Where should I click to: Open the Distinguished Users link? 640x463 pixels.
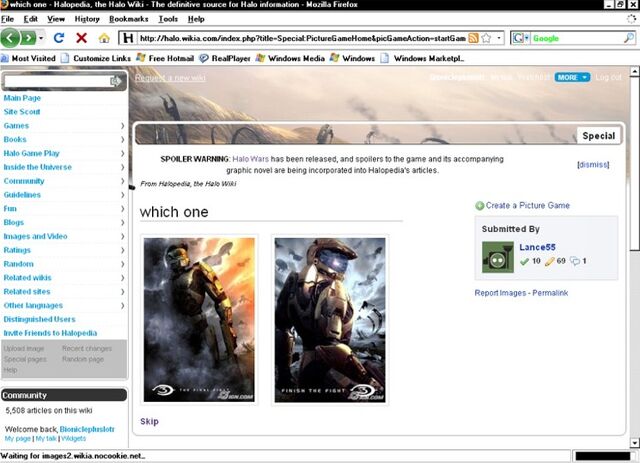pyautogui.click(x=39, y=319)
